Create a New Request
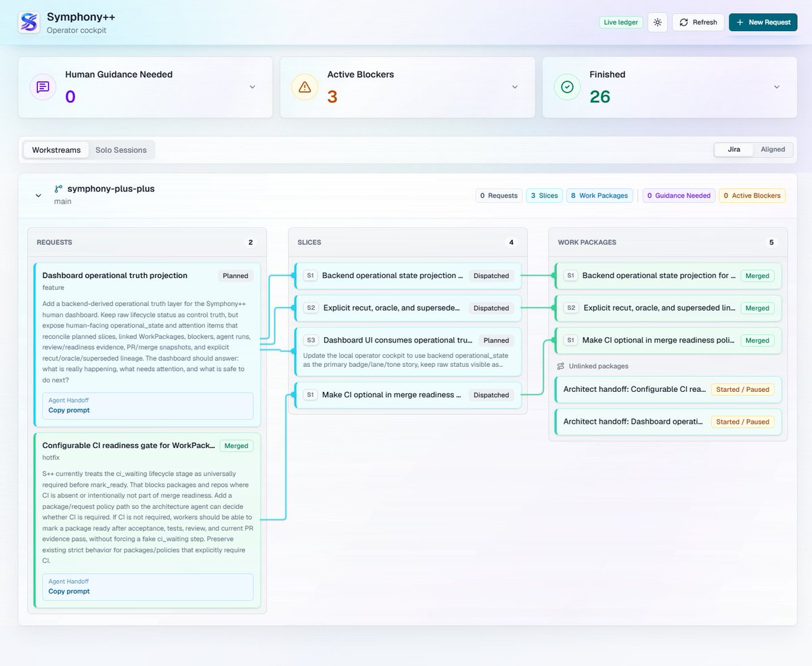The height and width of the screenshot is (666, 812). click(x=763, y=22)
